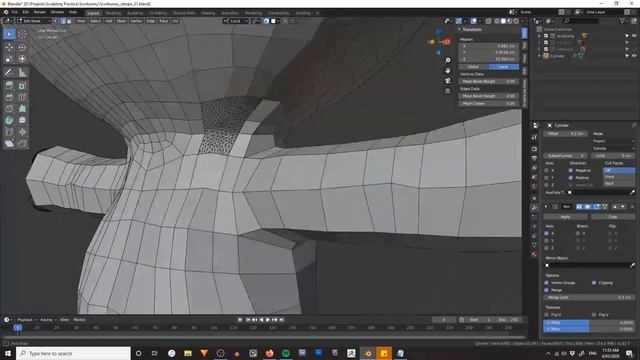Image resolution: width=640 pixels, height=360 pixels.
Task: Open the shading options dropdown arrow
Action: pos(523,21)
